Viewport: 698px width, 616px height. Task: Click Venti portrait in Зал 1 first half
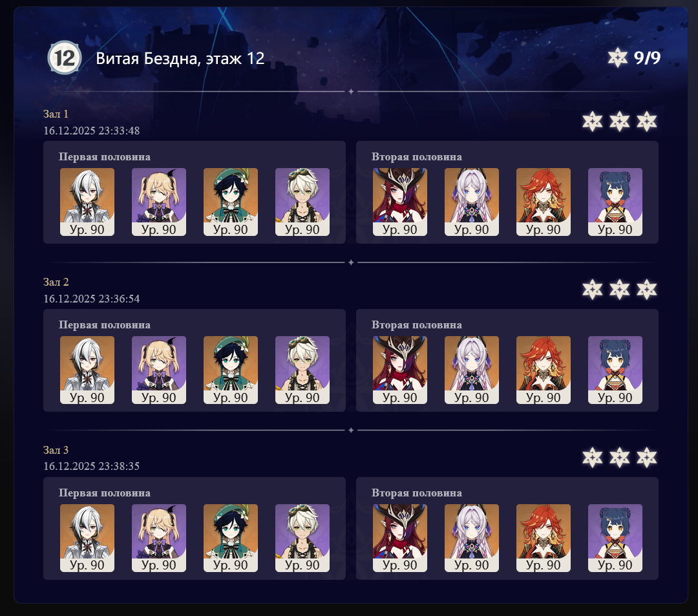(x=231, y=202)
